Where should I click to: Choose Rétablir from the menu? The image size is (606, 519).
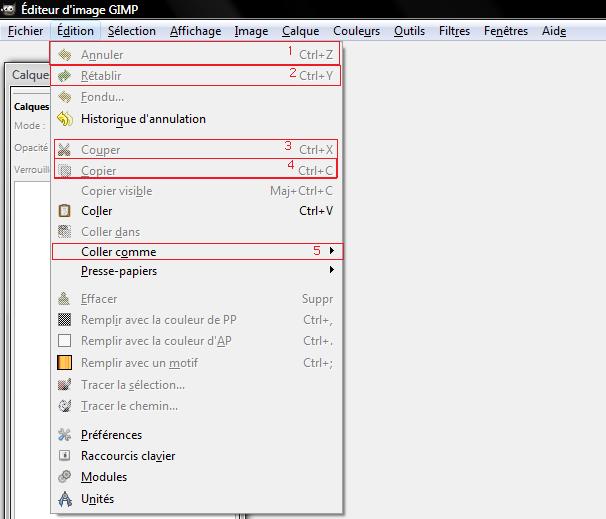point(196,76)
